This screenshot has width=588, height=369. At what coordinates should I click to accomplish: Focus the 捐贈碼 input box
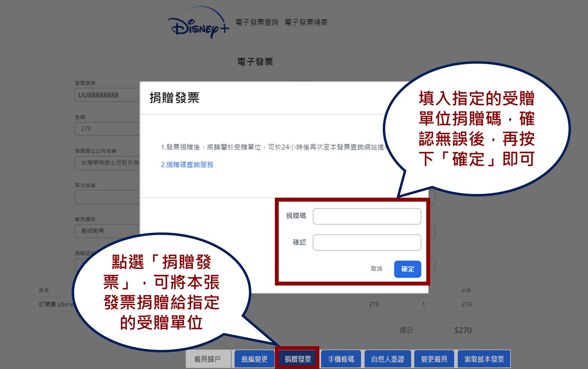click(x=367, y=216)
